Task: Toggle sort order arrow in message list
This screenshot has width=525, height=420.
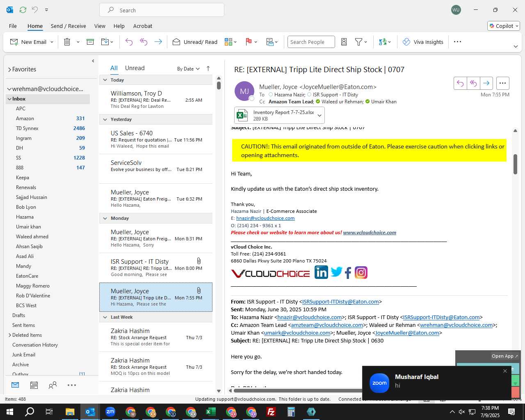Action: click(x=208, y=68)
